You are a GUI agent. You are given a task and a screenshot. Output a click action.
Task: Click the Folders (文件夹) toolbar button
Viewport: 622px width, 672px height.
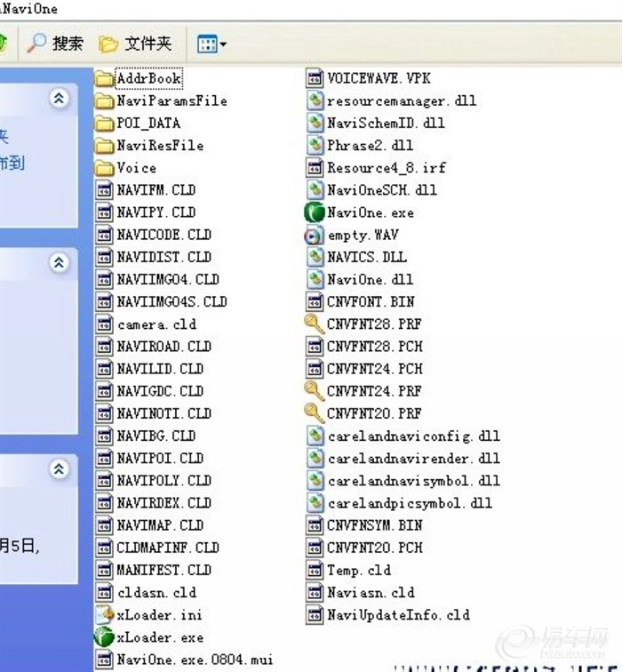coord(135,43)
